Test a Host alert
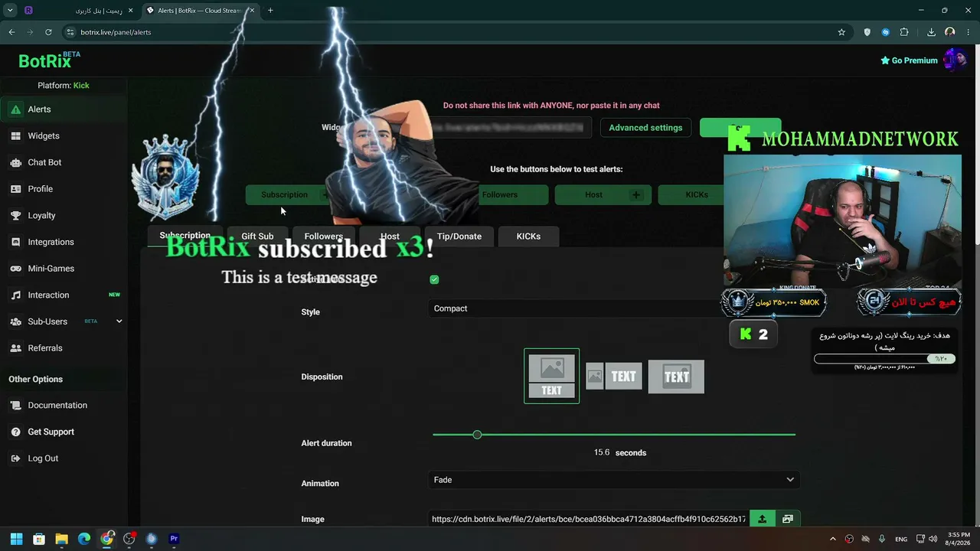 coord(593,195)
